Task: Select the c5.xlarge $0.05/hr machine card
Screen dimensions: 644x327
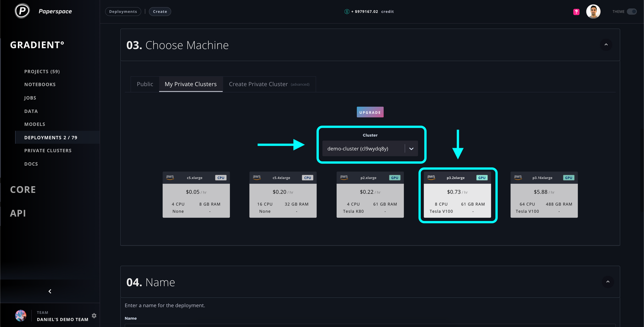Action: pyautogui.click(x=196, y=195)
